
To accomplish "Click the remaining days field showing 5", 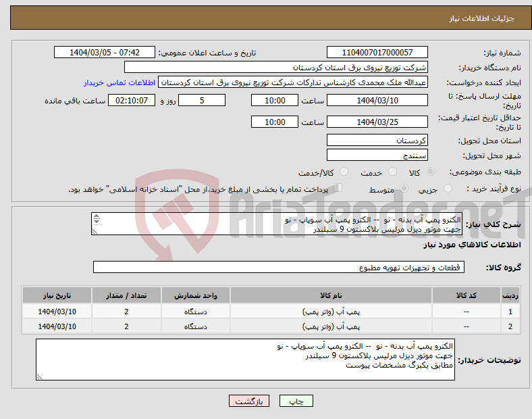I will coord(202,100).
